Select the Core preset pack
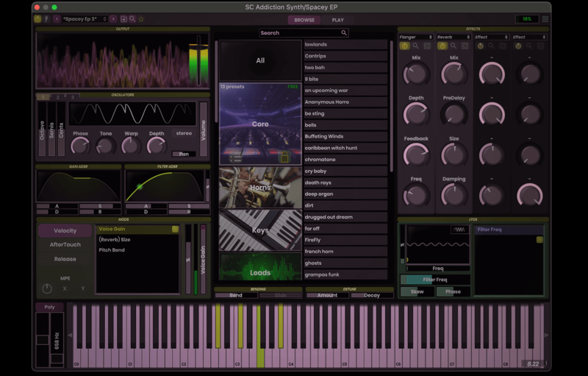Image resolution: width=588 pixels, height=376 pixels. (x=260, y=124)
